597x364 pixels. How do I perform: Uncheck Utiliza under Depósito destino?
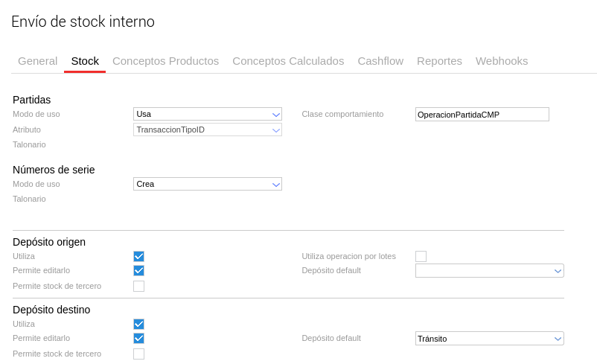click(x=138, y=324)
